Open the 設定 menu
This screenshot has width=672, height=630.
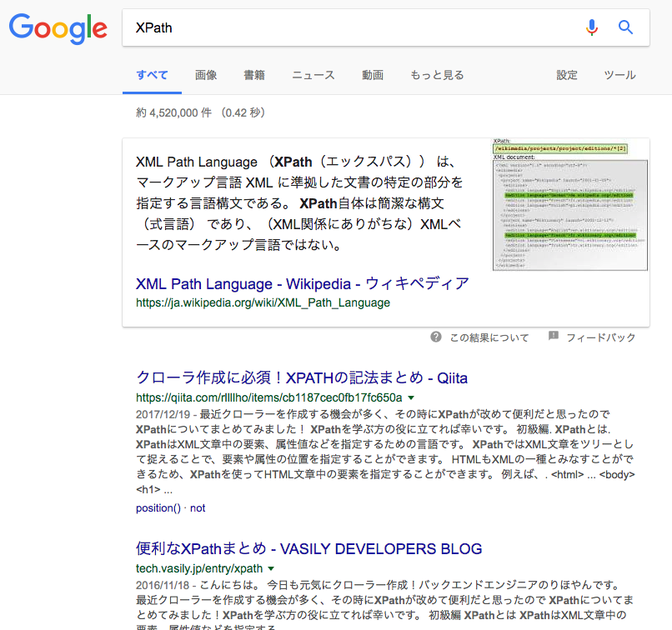pos(567,75)
